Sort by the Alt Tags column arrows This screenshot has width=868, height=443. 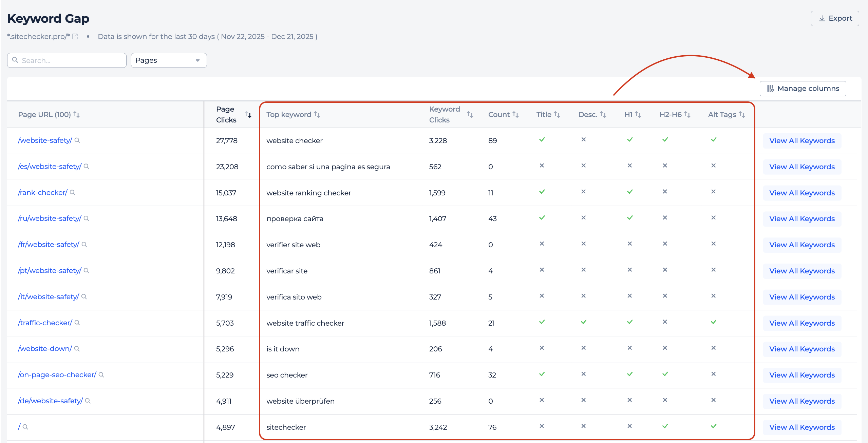coord(742,115)
